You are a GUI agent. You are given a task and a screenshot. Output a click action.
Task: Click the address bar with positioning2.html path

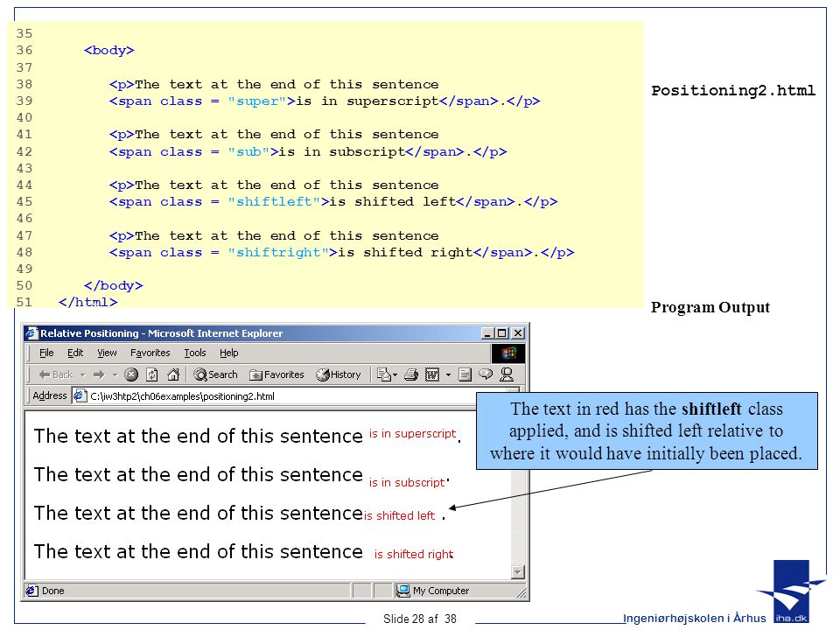[297, 396]
